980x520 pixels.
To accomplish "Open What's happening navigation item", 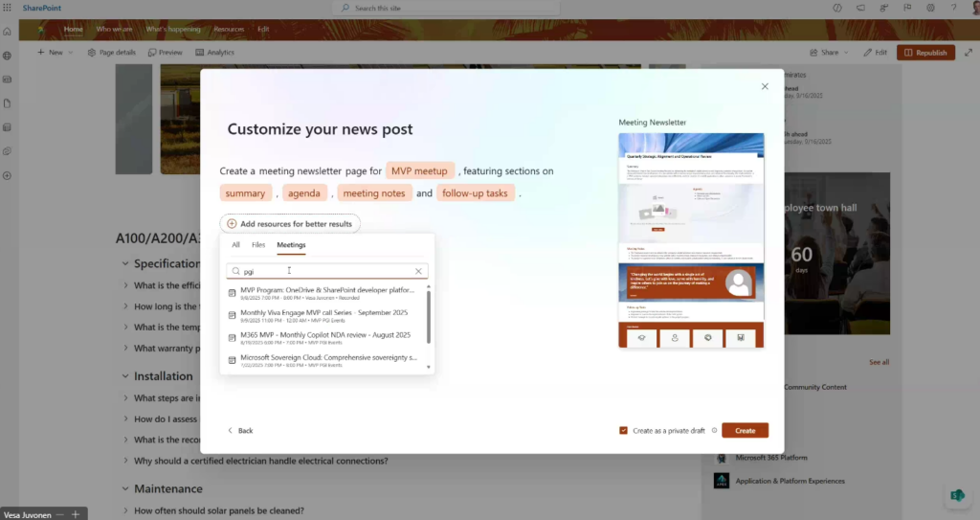I will click(x=173, y=30).
